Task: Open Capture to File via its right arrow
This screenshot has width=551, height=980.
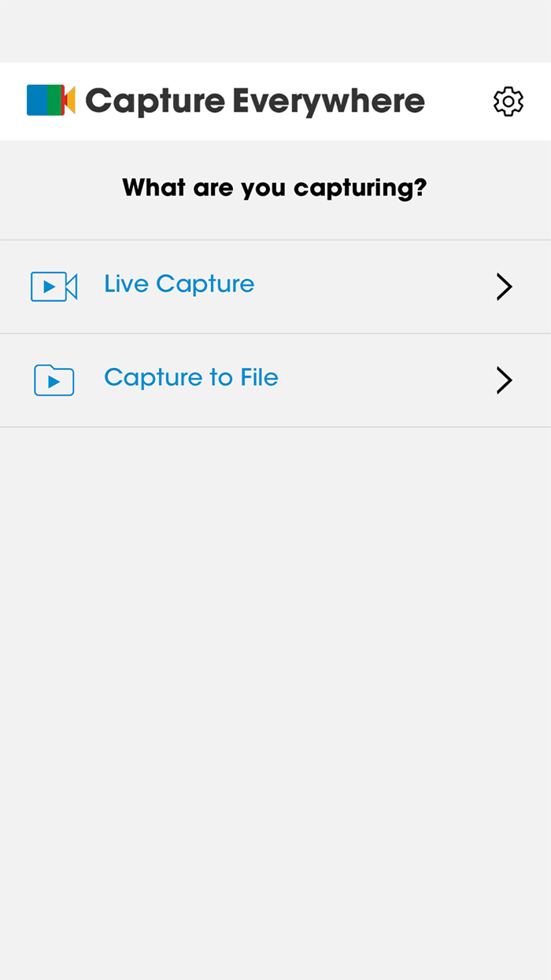Action: [x=504, y=380]
